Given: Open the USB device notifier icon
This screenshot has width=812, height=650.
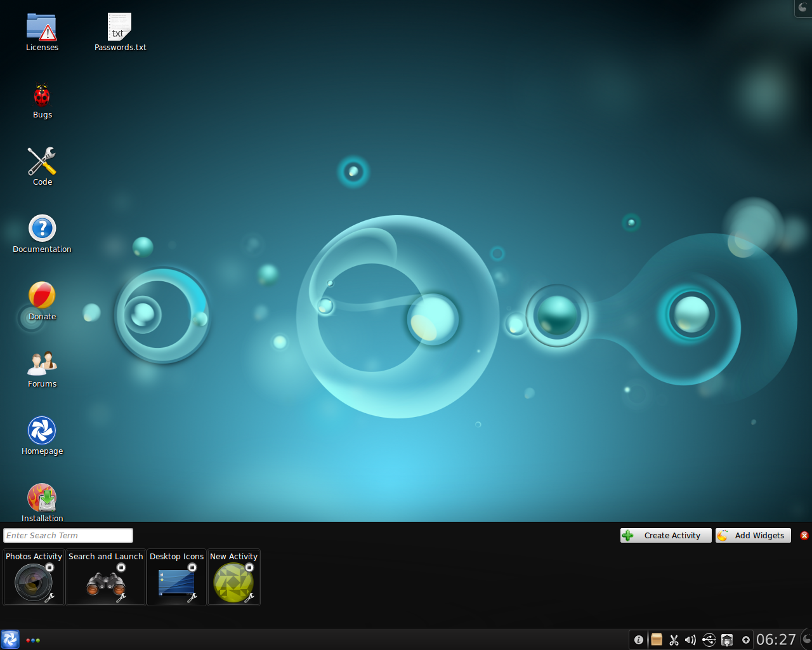Looking at the screenshot, I should pyautogui.click(x=709, y=640).
